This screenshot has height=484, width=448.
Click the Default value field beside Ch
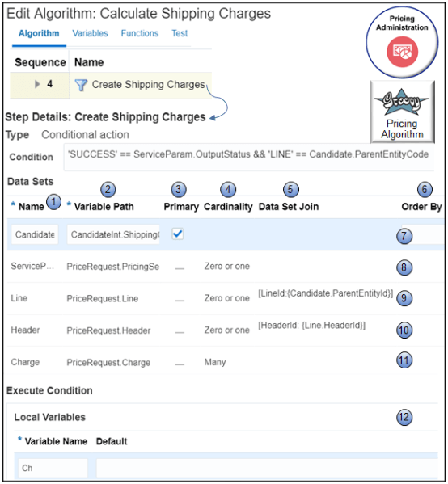point(267,468)
